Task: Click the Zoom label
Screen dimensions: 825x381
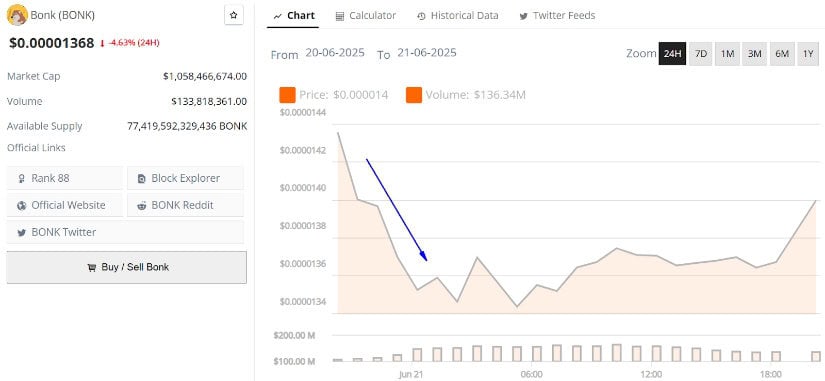Action: [x=641, y=53]
